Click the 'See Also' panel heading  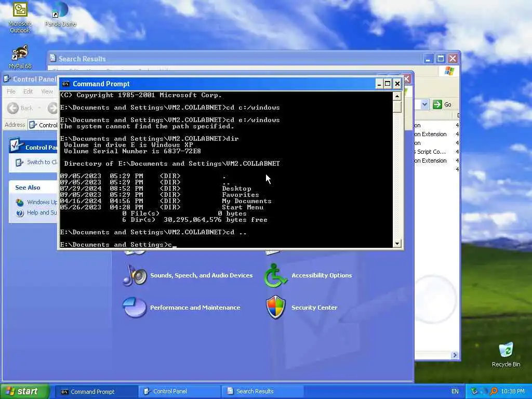[x=28, y=188]
